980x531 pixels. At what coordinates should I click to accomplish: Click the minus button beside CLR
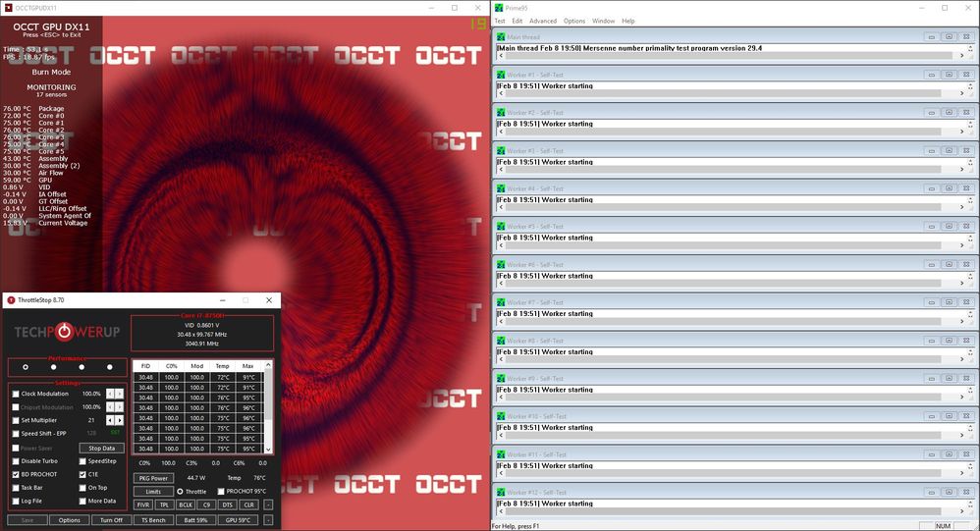click(x=268, y=504)
